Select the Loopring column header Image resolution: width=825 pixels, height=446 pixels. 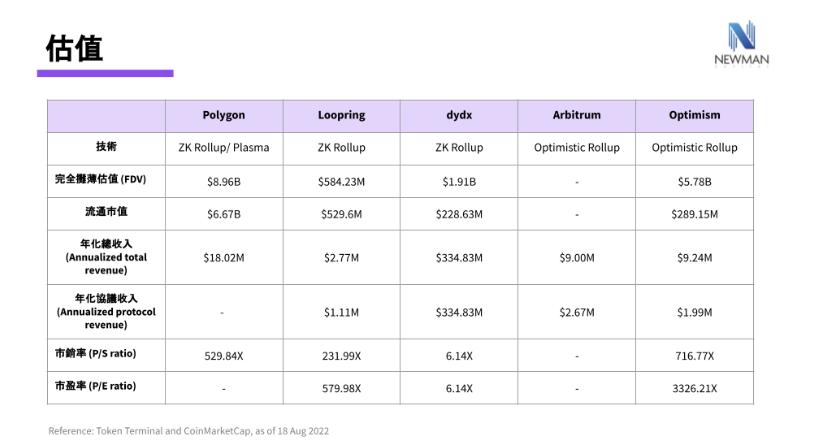pos(341,115)
